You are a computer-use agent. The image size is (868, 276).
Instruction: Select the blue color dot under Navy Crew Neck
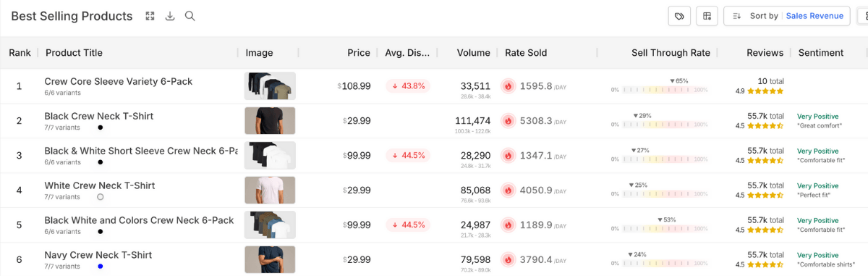pyautogui.click(x=101, y=267)
